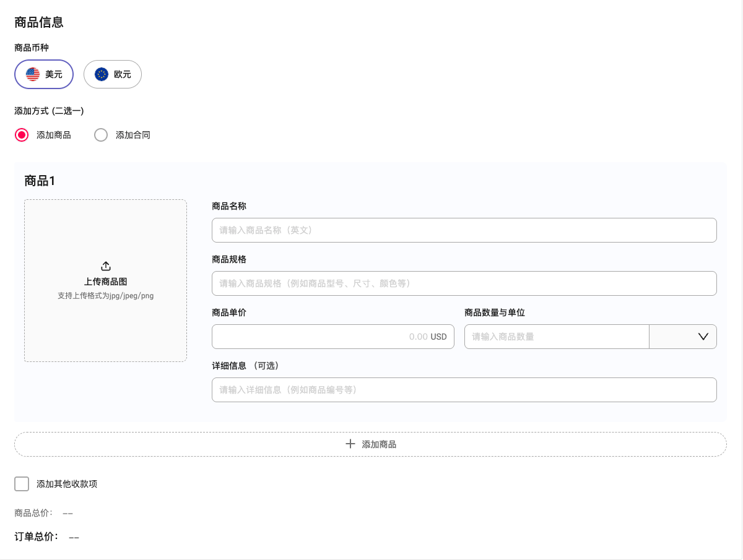Click the 添加合同 label text
The height and width of the screenshot is (560, 743).
(133, 135)
